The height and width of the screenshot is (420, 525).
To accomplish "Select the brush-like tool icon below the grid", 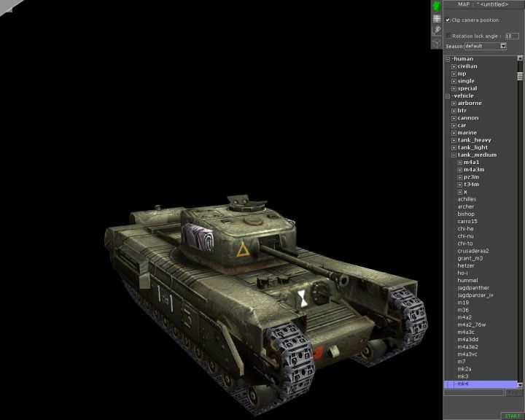I will click(437, 30).
